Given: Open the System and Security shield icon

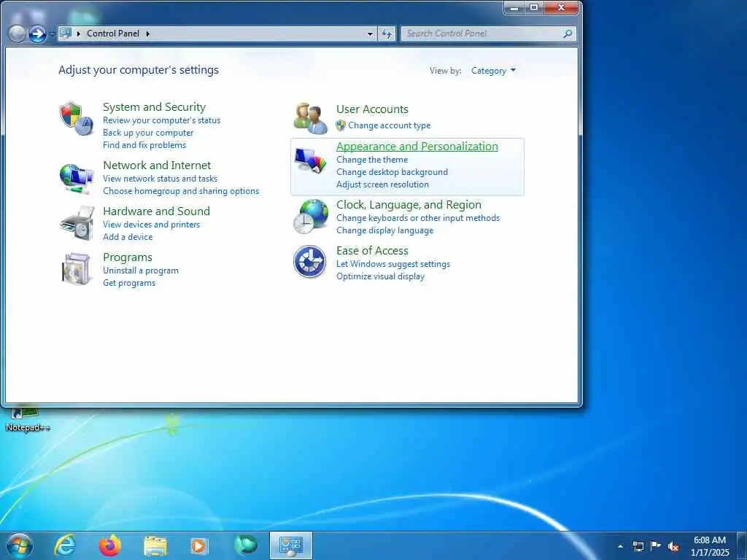Looking at the screenshot, I should coord(76,118).
